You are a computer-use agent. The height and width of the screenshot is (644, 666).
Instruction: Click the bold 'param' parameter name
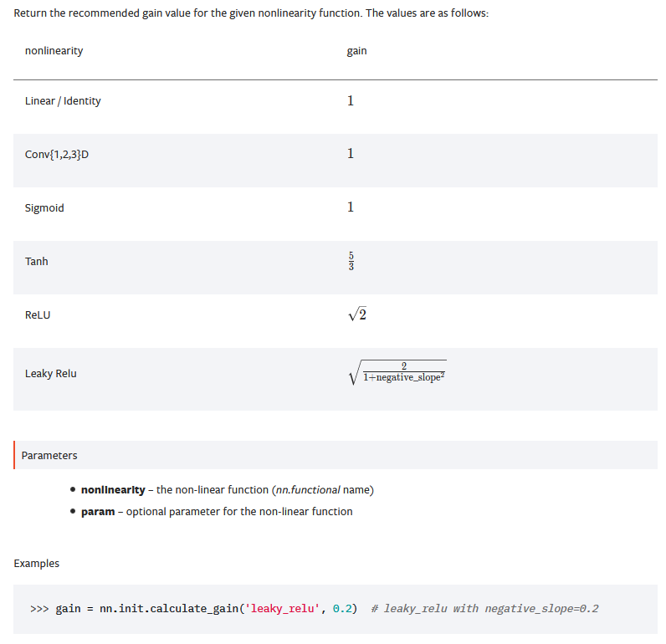point(98,512)
